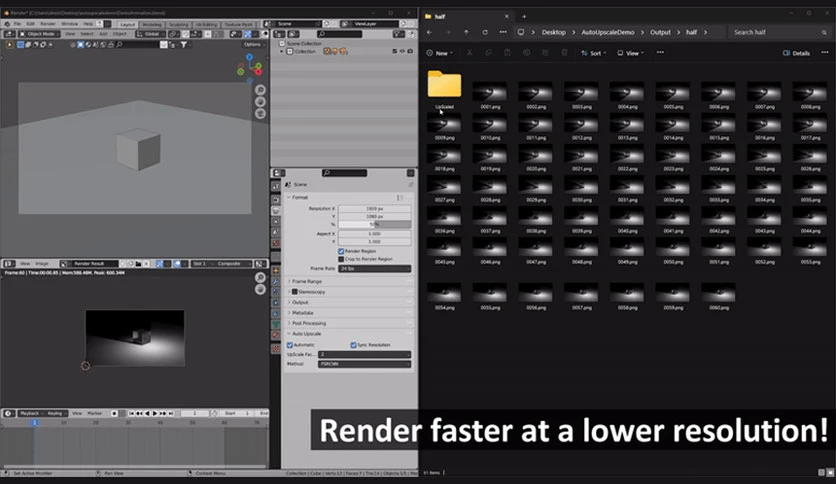Viewport: 836px width, 484px height.
Task: Open the Frame Rate dropdown
Action: click(375, 269)
